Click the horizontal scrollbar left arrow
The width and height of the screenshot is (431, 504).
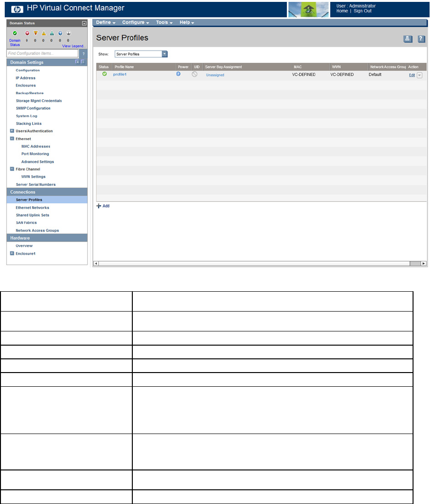(x=96, y=263)
